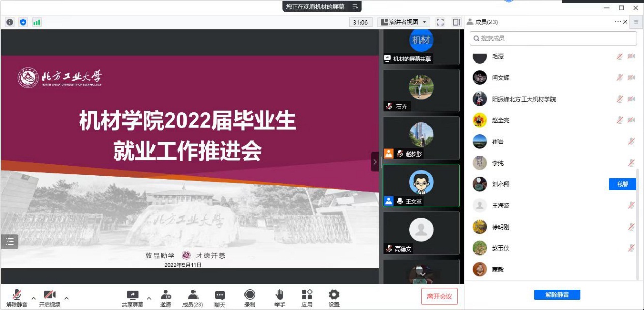The image size is (644, 310).
Task: Open the 演讲者视图 view dropdown
Action: pyautogui.click(x=404, y=22)
